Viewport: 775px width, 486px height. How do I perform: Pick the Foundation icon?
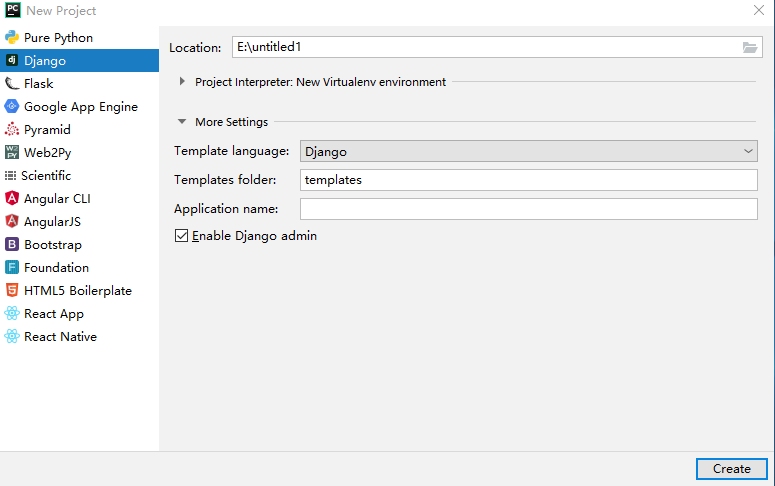12,267
